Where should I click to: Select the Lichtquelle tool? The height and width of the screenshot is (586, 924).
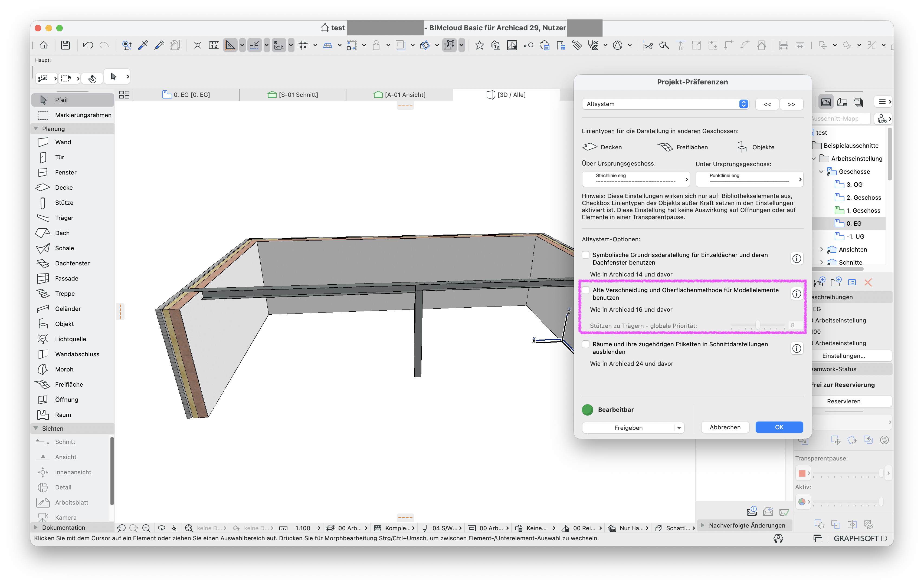73,339
